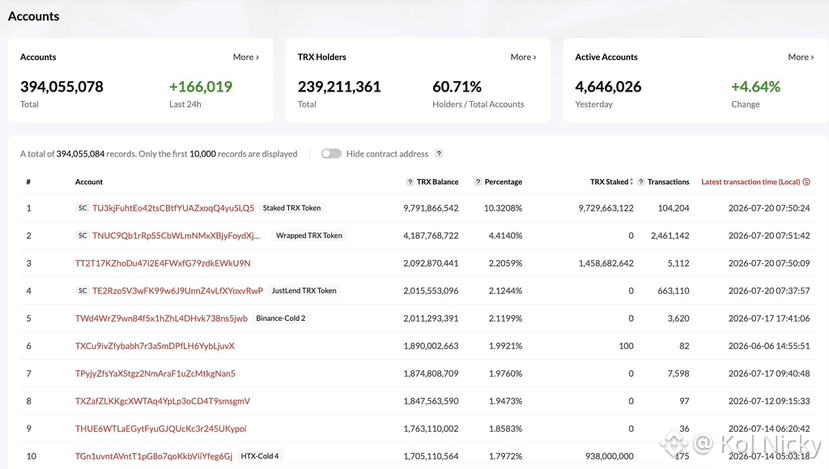Click the SC badge on Staked TRX Token row

click(82, 208)
